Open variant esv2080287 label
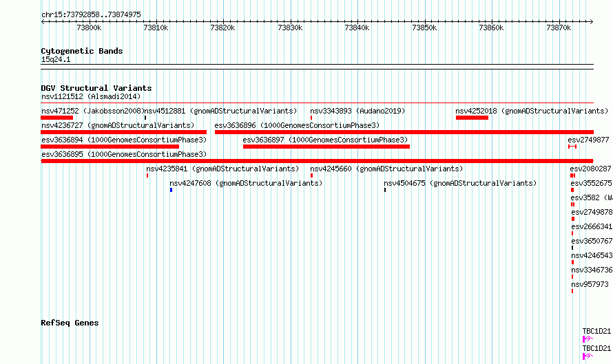 (590, 169)
